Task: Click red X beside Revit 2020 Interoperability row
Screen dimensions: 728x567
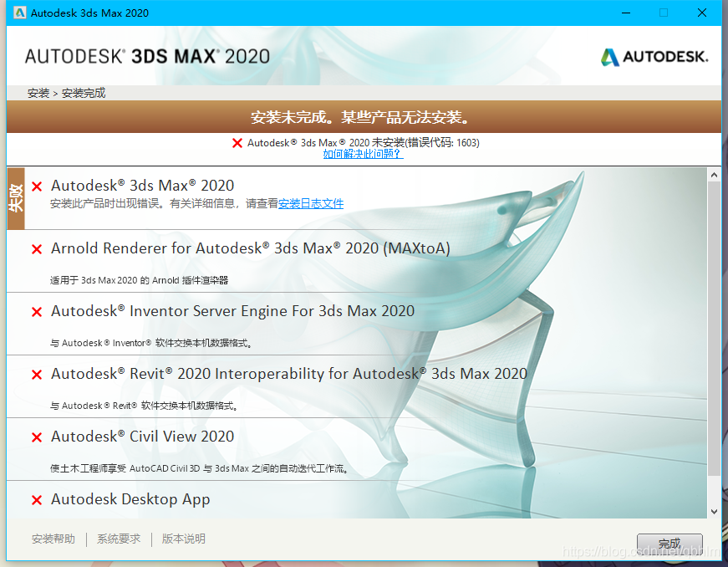Action: point(37,375)
